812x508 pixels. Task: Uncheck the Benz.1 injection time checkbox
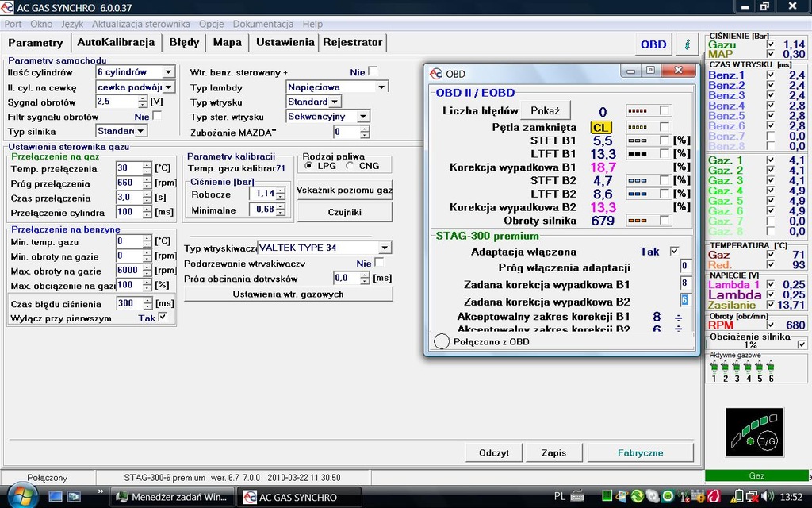pyautogui.click(x=771, y=75)
